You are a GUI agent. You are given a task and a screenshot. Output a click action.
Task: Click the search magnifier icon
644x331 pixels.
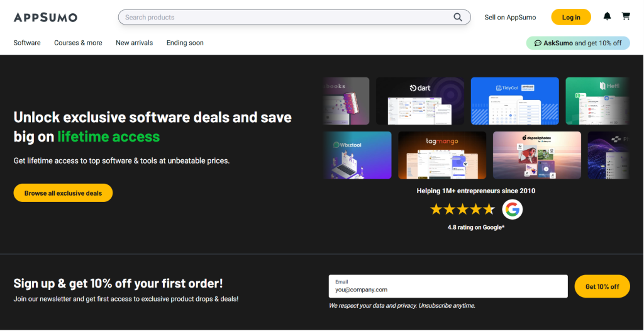pyautogui.click(x=458, y=17)
